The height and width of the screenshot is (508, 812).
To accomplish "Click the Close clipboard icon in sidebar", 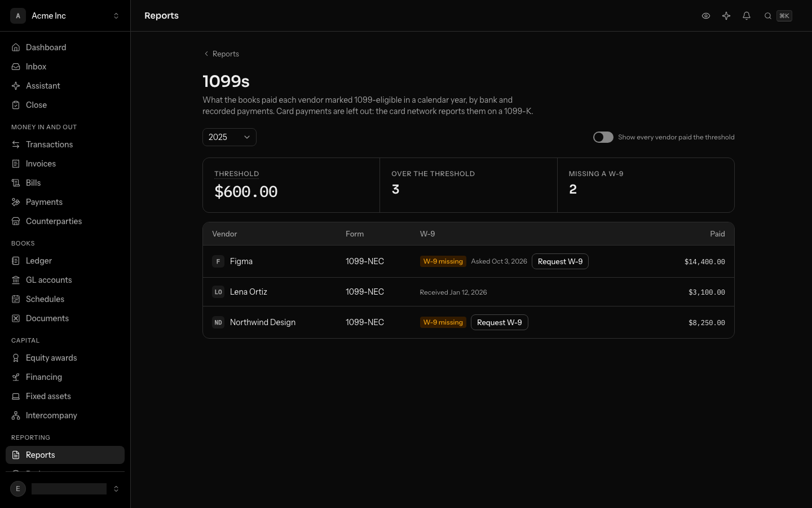I will 16,105.
